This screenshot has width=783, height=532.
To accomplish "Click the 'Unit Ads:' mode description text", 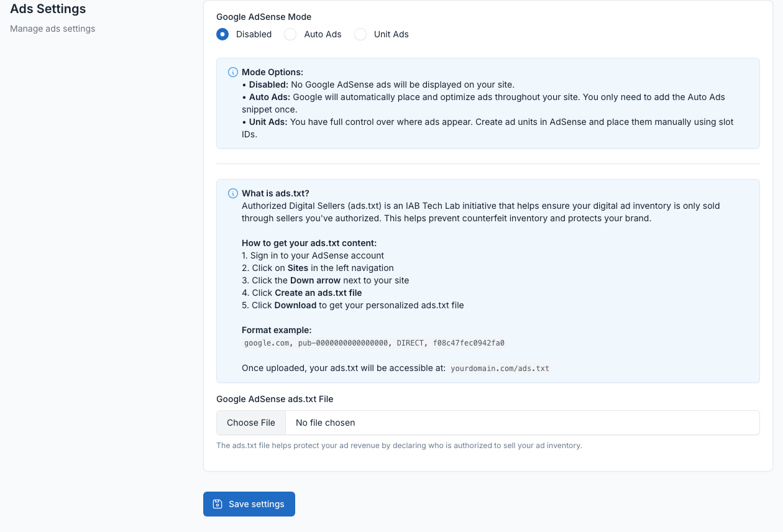I will coord(488,128).
